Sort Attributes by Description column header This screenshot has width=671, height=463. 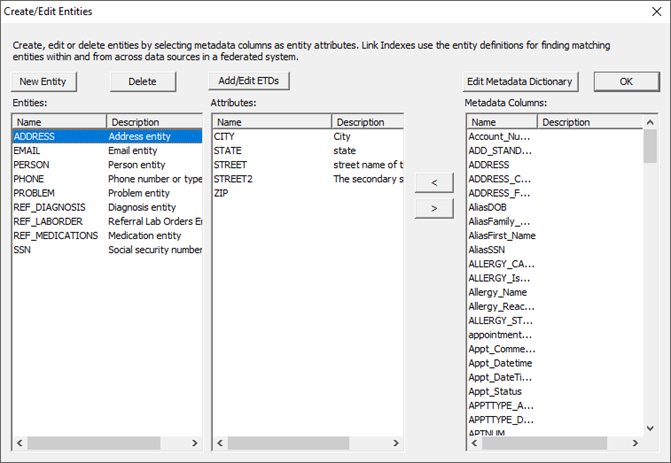tap(368, 122)
